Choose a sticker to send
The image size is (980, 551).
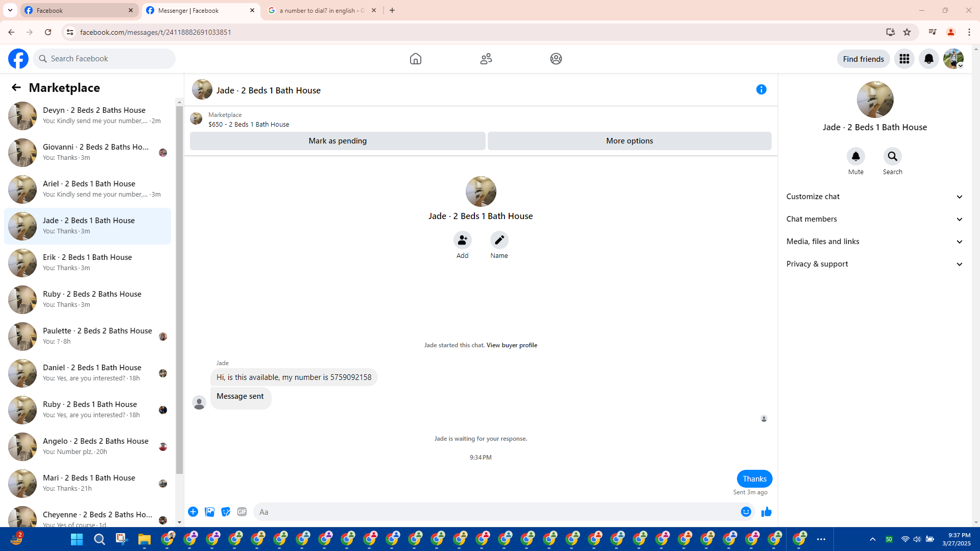pos(226,512)
